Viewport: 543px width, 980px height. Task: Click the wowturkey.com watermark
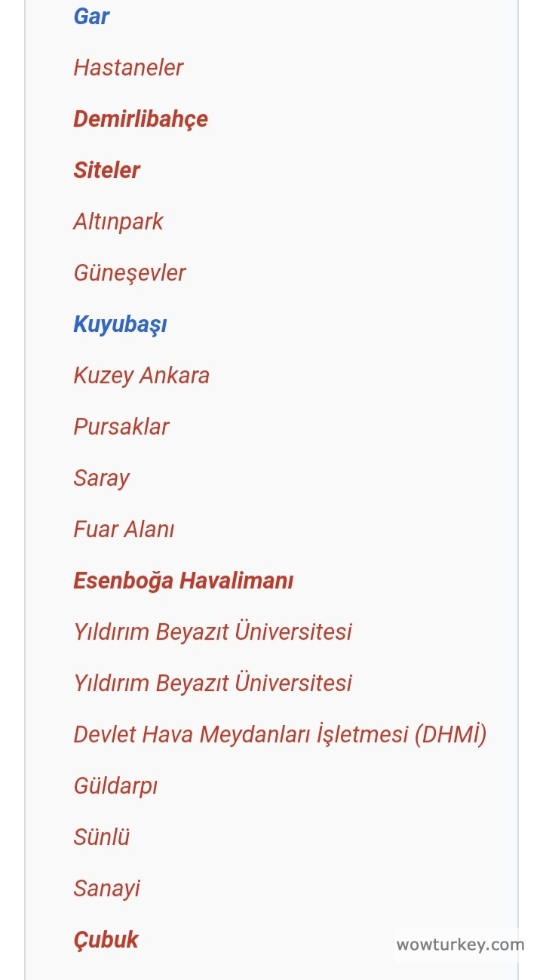click(x=459, y=945)
